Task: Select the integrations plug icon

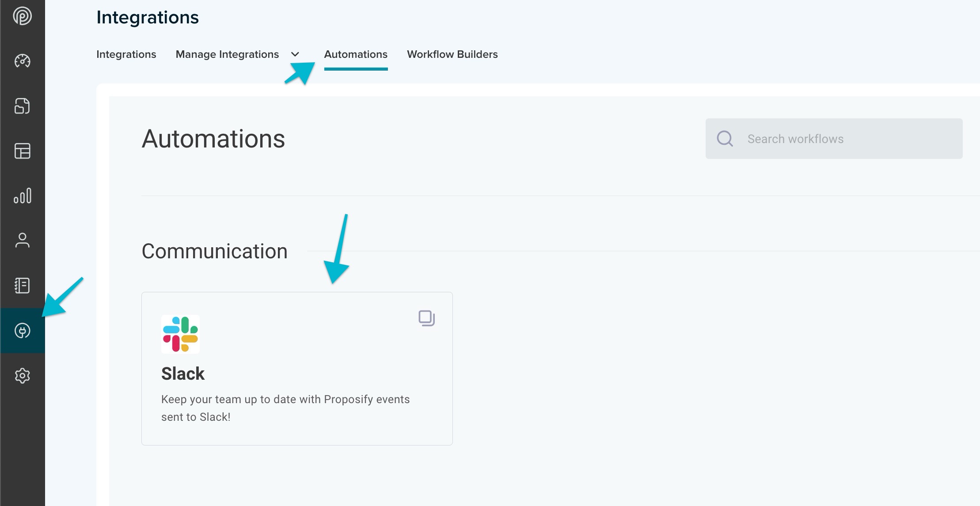Action: point(22,331)
